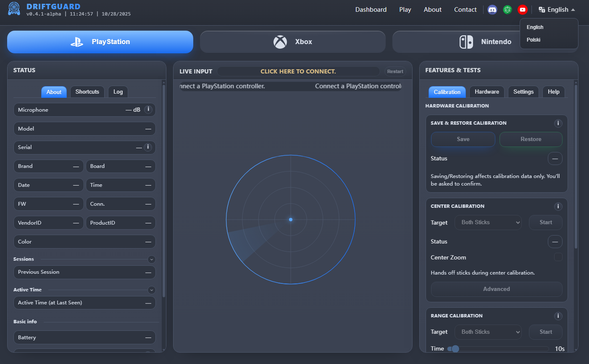
Task: Select the Xbox platform button
Action: point(293,42)
